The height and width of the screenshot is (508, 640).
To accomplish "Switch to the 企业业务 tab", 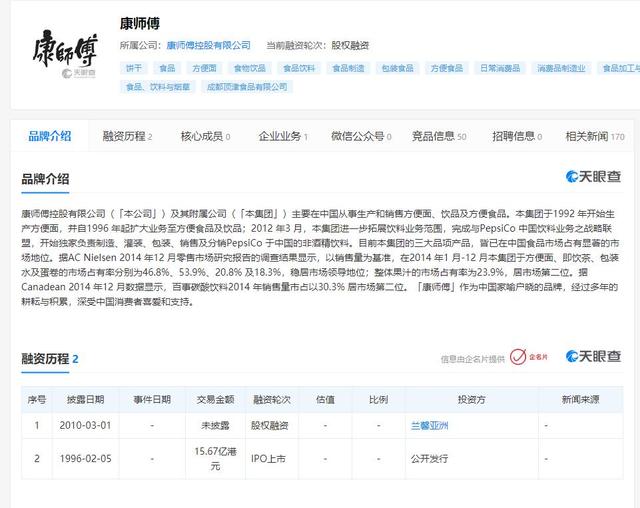I will (283, 136).
